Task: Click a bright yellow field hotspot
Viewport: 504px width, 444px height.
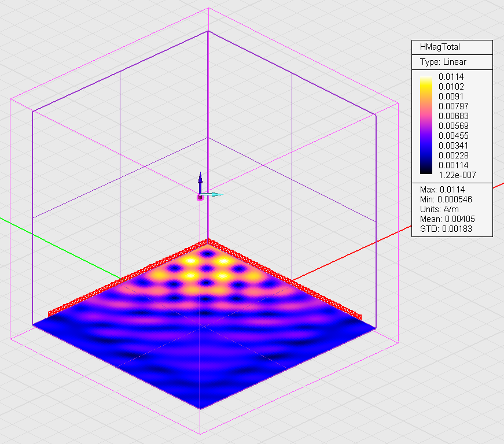Action: click(191, 260)
